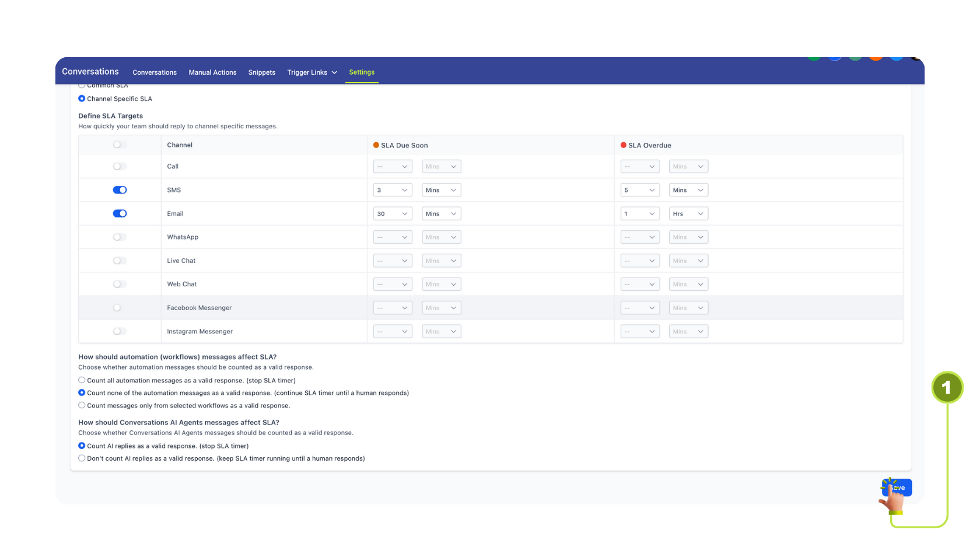Go to Manual Actions tab
Screen dimensions: 980x551
coord(212,72)
